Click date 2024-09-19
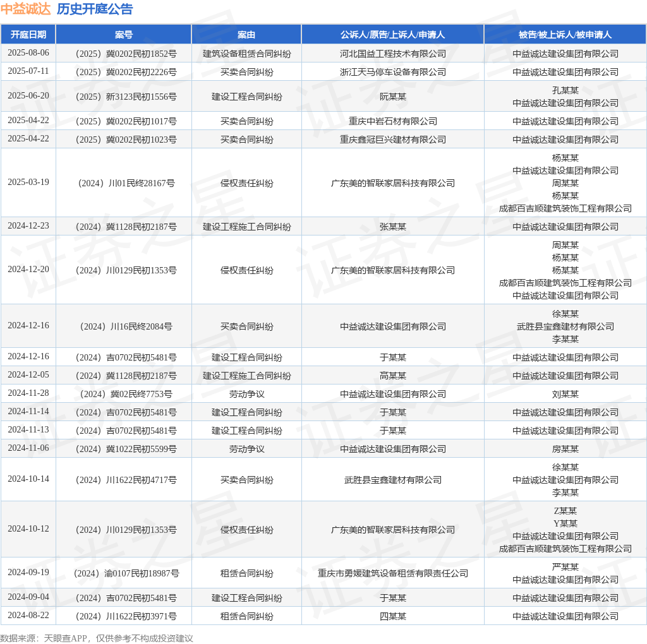Viewport: 647px width, 644px height. [28, 572]
